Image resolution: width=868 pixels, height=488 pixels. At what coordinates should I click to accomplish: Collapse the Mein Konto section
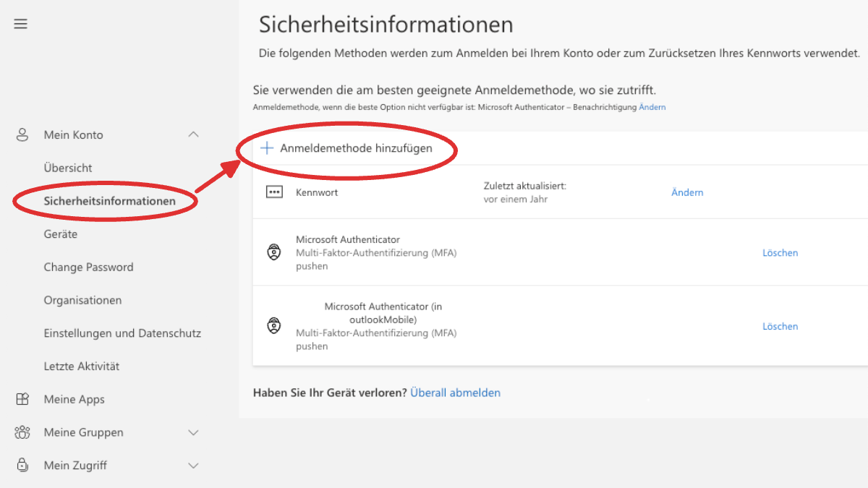point(193,134)
